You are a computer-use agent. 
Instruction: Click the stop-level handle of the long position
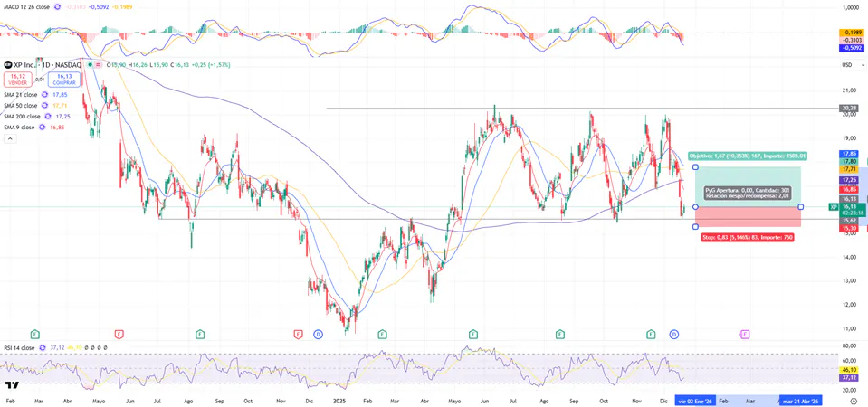[695, 227]
